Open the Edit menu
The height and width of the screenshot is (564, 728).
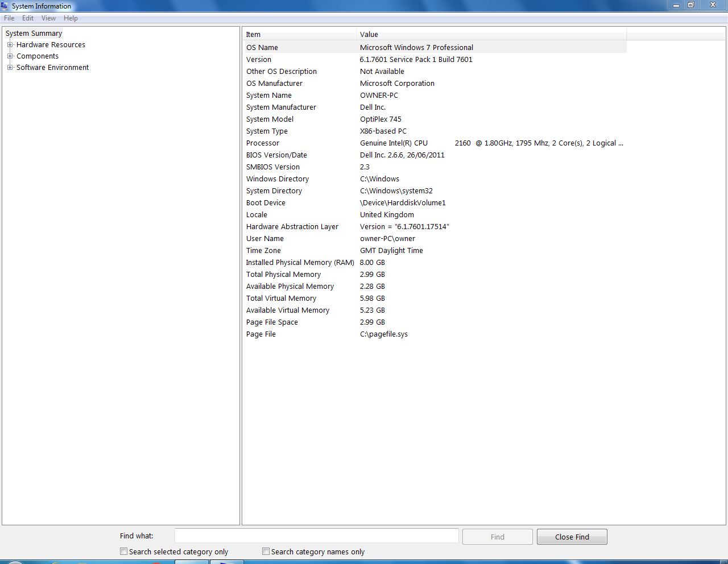tap(28, 18)
